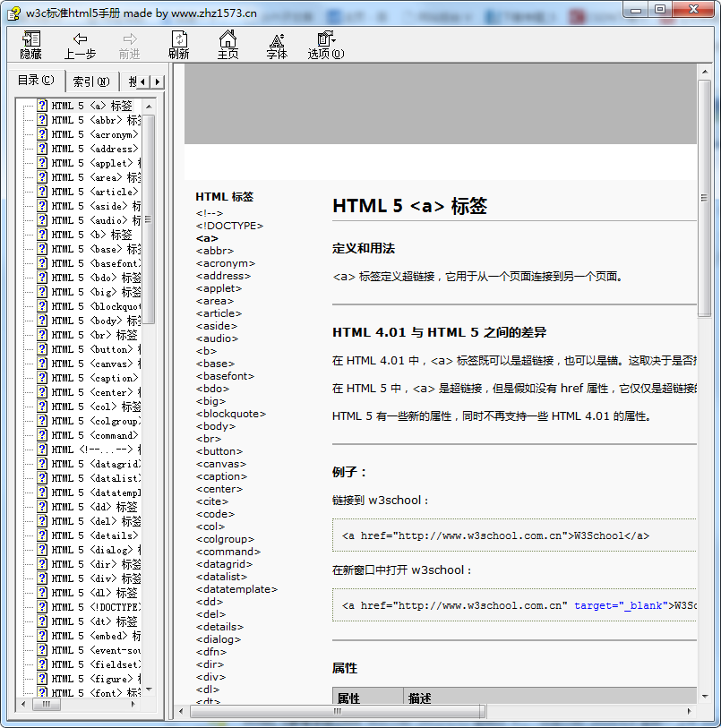Open tree topic HTML 5 <col> 标签
The height and width of the screenshot is (728, 721).
tap(95, 407)
